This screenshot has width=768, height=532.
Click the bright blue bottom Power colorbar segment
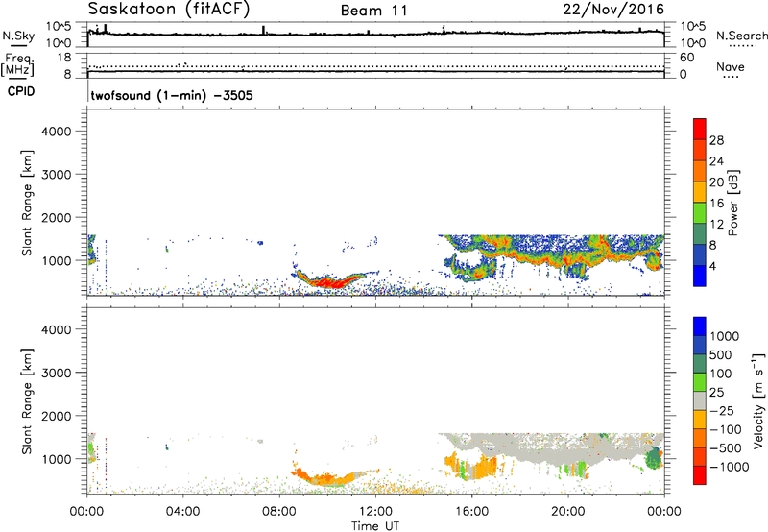(700, 276)
